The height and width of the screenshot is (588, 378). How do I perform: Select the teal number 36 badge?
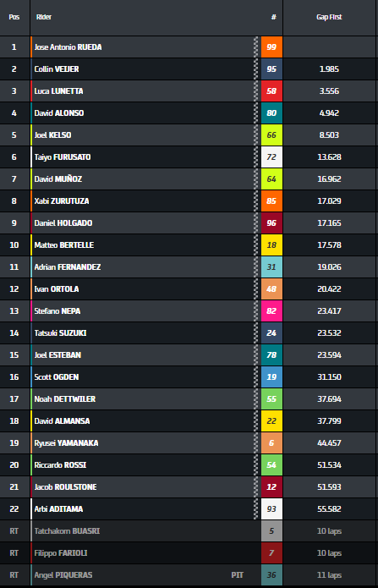point(271,574)
